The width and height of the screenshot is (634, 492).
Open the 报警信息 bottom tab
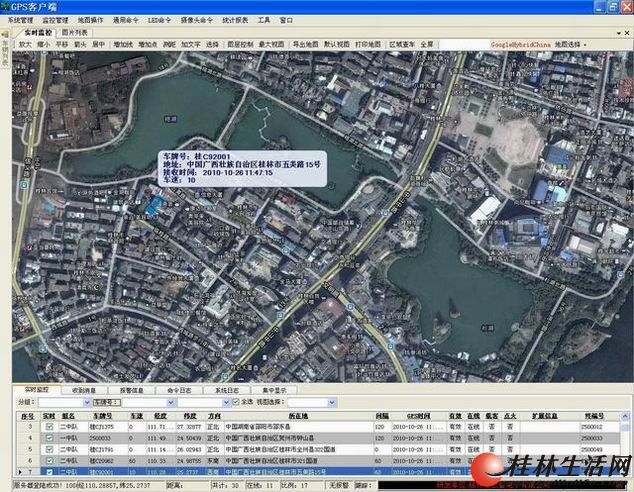coord(131,390)
